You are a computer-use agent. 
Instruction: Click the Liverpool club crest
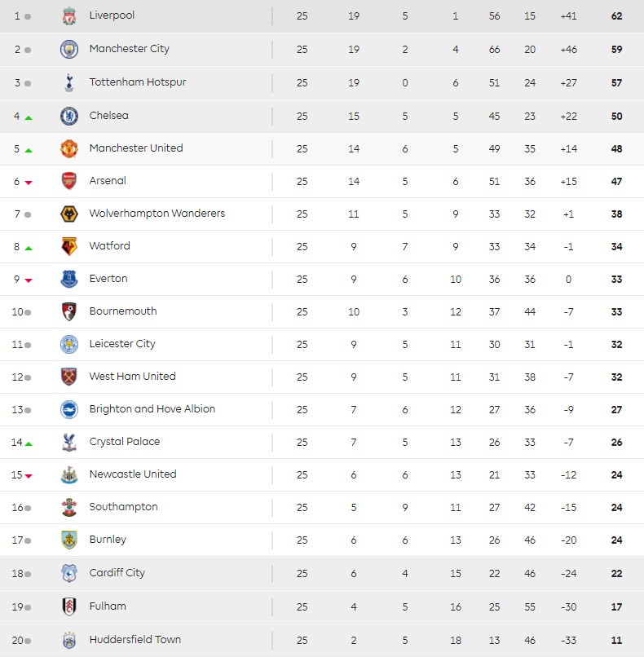(x=69, y=15)
